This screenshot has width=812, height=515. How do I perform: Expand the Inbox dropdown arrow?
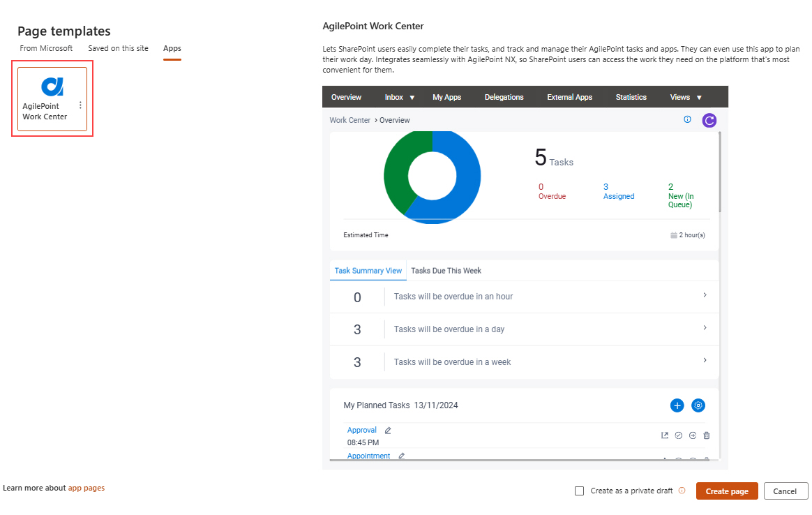(412, 98)
